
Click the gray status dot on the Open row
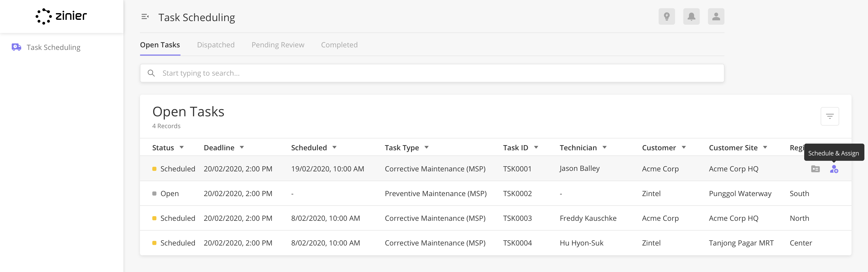coord(155,193)
